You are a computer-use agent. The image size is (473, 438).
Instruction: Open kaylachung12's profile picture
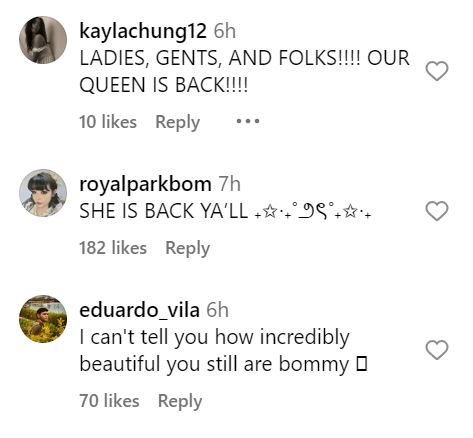pos(43,40)
